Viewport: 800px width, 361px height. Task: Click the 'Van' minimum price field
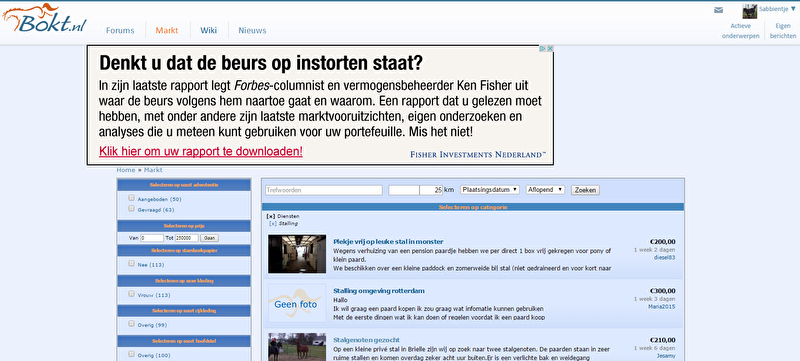(x=152, y=238)
